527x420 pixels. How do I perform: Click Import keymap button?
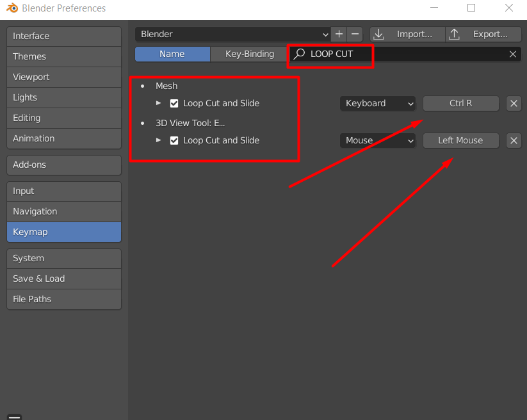(x=407, y=35)
